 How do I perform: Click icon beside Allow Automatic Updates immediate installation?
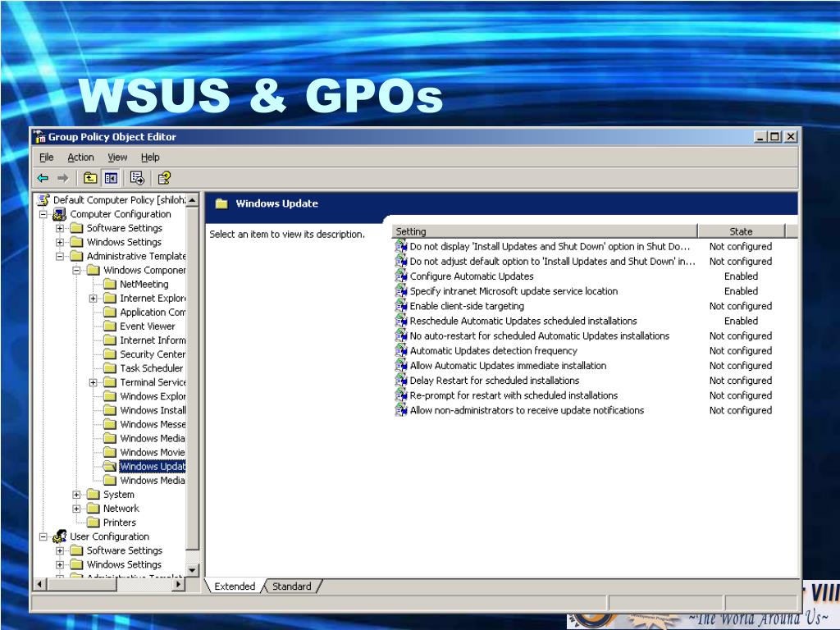coord(401,366)
